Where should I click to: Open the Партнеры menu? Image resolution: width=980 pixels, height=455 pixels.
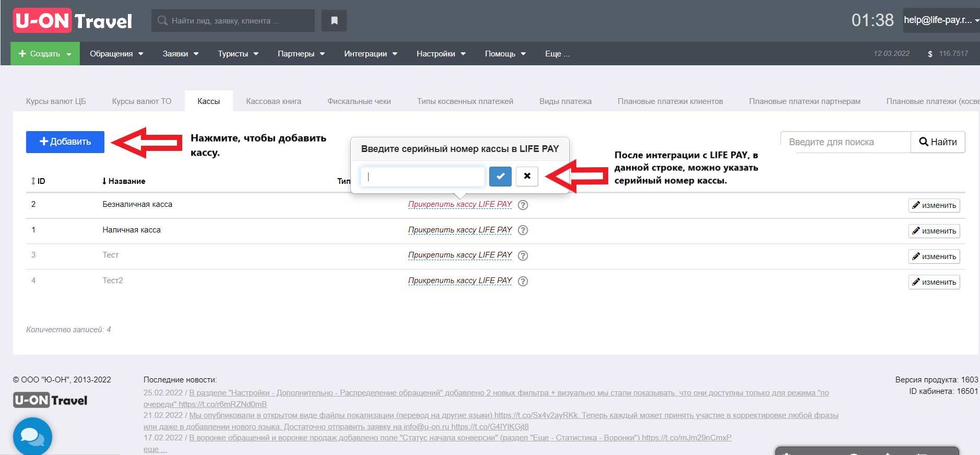click(x=301, y=54)
